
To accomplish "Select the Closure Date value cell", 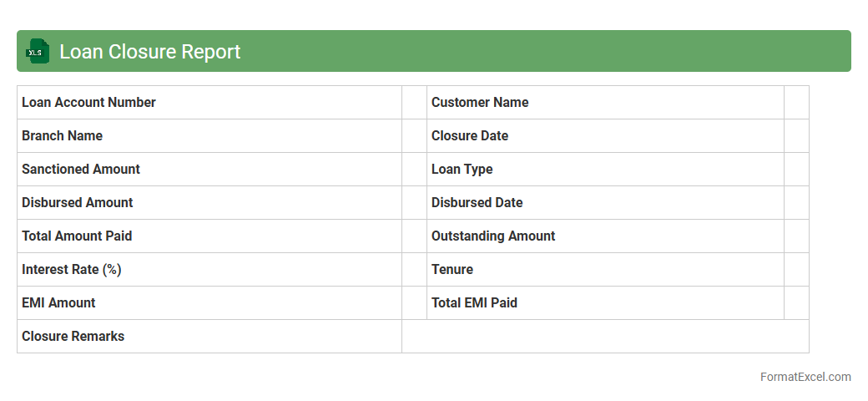I will [796, 136].
